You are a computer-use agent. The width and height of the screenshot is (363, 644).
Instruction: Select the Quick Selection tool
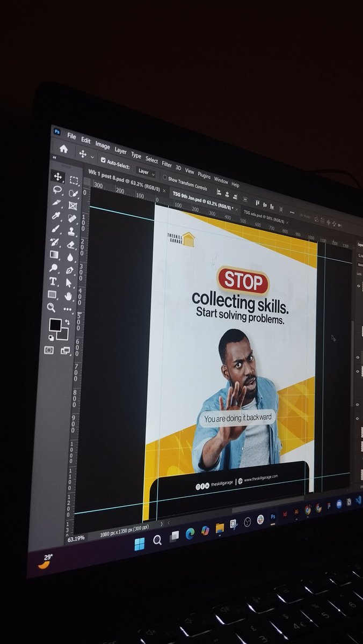click(73, 194)
